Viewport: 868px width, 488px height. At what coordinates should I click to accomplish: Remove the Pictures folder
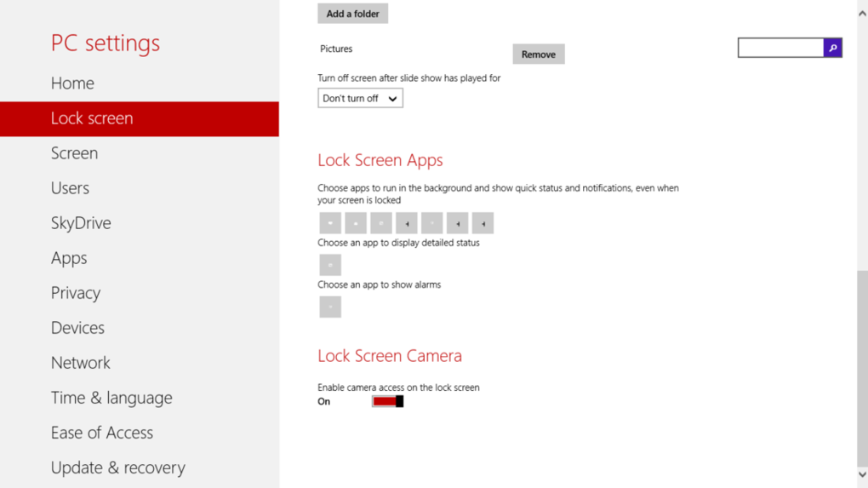point(538,55)
